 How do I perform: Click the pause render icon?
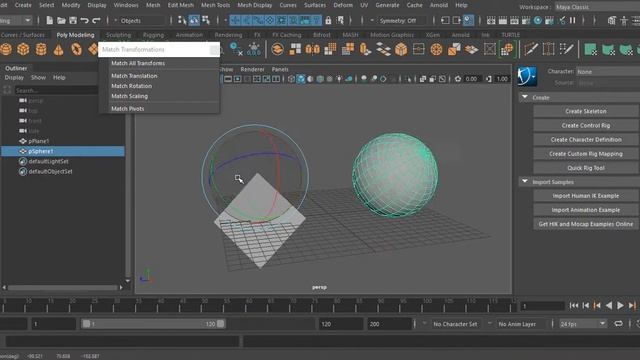point(573,20)
